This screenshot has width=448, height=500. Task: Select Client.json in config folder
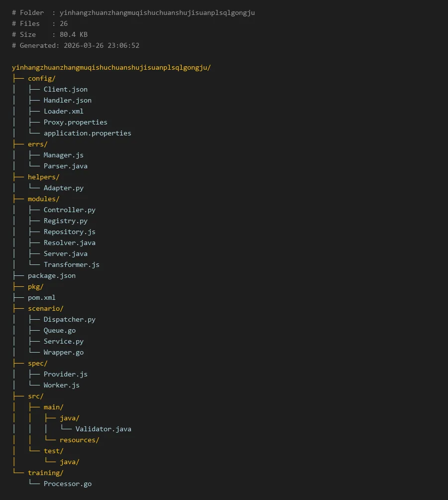click(x=65, y=90)
